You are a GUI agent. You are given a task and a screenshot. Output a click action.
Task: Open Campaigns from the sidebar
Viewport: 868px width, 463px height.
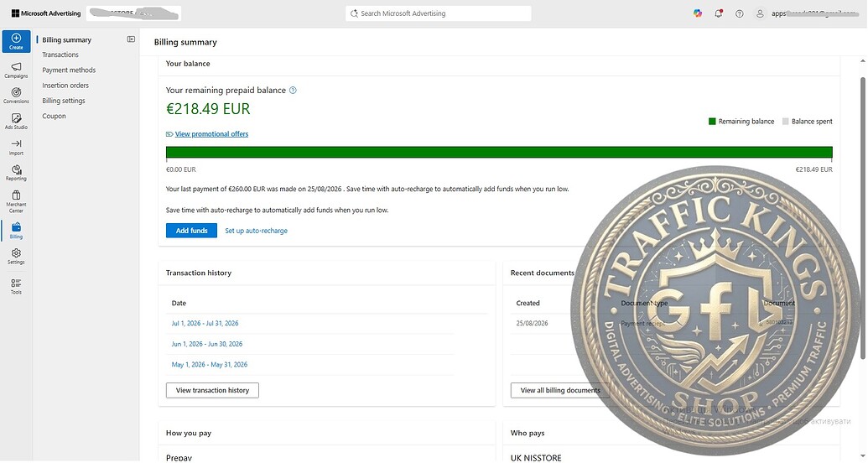[16, 70]
